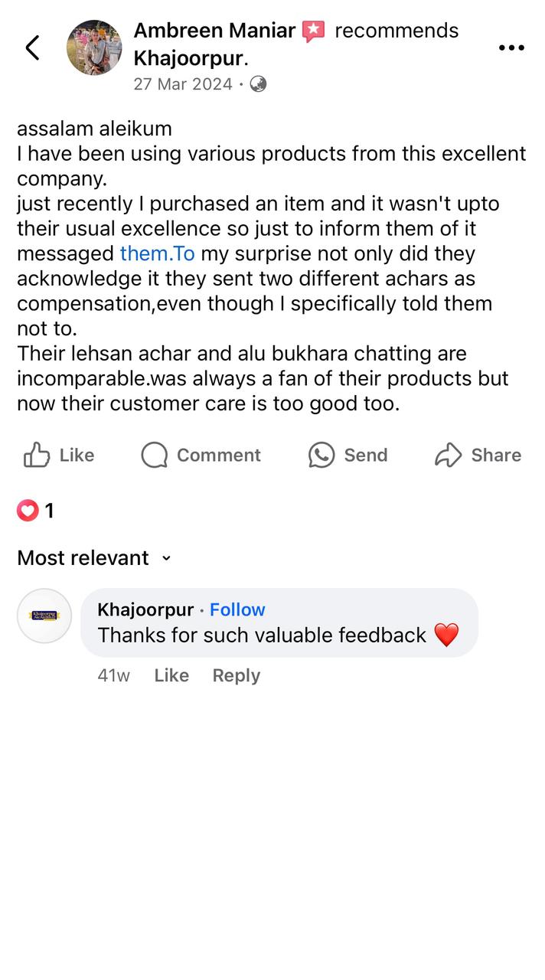Open the Khajoorpur page link in header
Image resolution: width=545 pixels, height=980 pixels.
188,58
